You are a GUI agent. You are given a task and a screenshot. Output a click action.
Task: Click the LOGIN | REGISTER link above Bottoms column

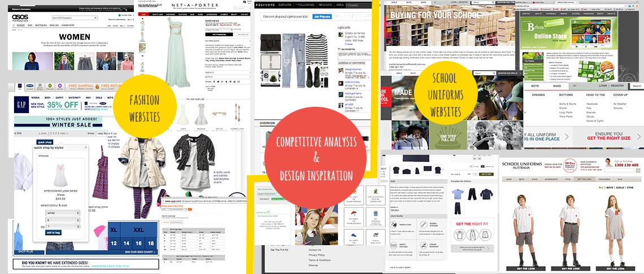point(611,86)
